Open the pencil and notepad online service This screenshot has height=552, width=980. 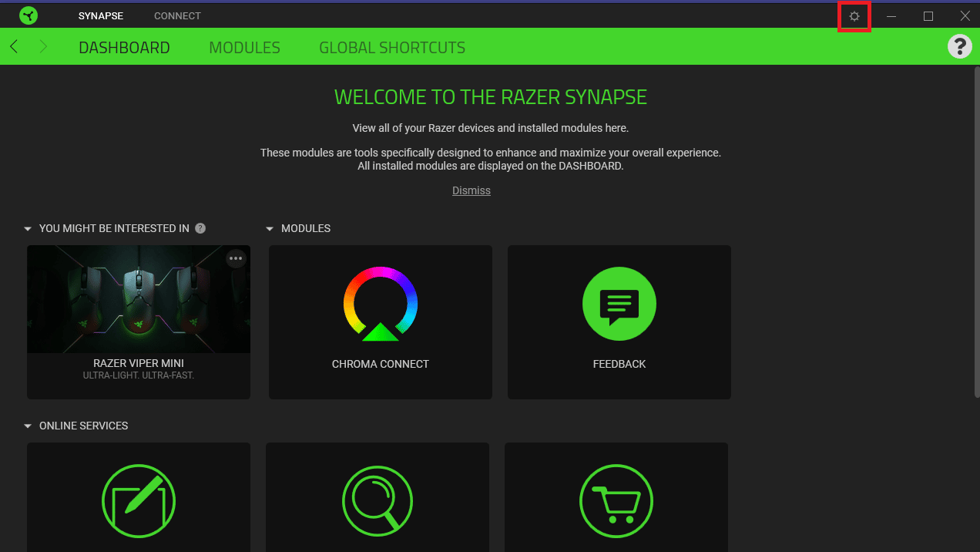[x=139, y=501]
